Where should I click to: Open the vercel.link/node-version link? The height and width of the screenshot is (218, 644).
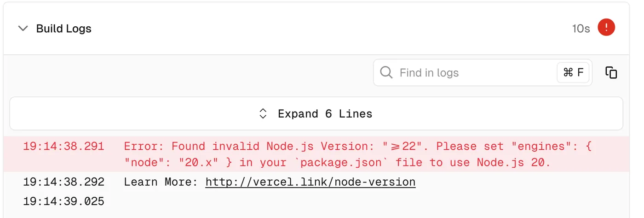pyautogui.click(x=310, y=182)
